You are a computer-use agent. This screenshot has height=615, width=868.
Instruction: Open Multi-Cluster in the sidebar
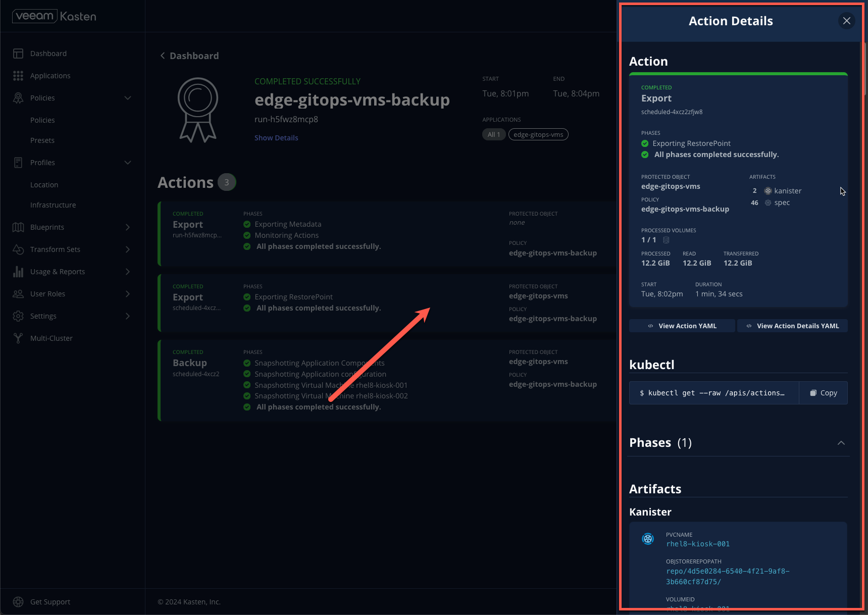(52, 338)
